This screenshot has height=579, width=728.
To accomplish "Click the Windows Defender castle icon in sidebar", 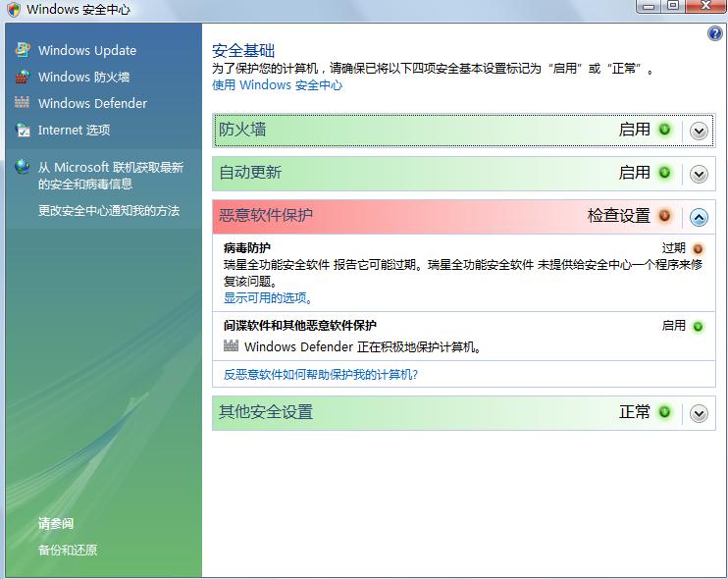I will [x=22, y=102].
